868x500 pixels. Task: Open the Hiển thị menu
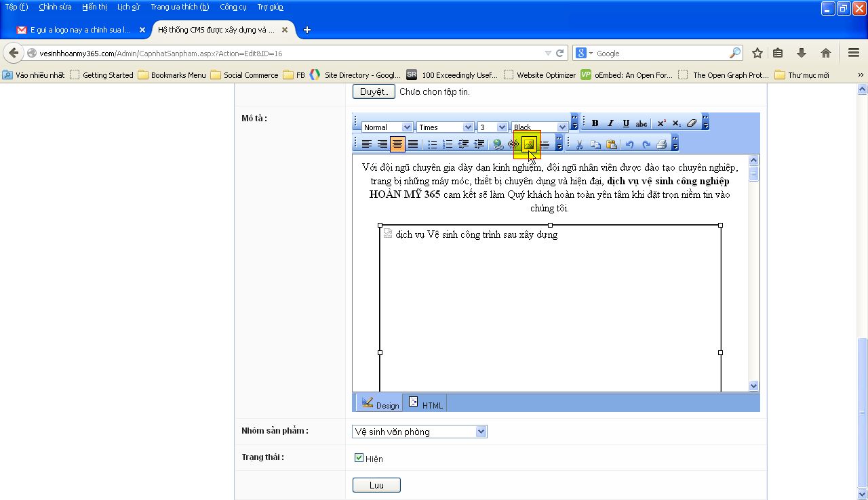tap(94, 7)
